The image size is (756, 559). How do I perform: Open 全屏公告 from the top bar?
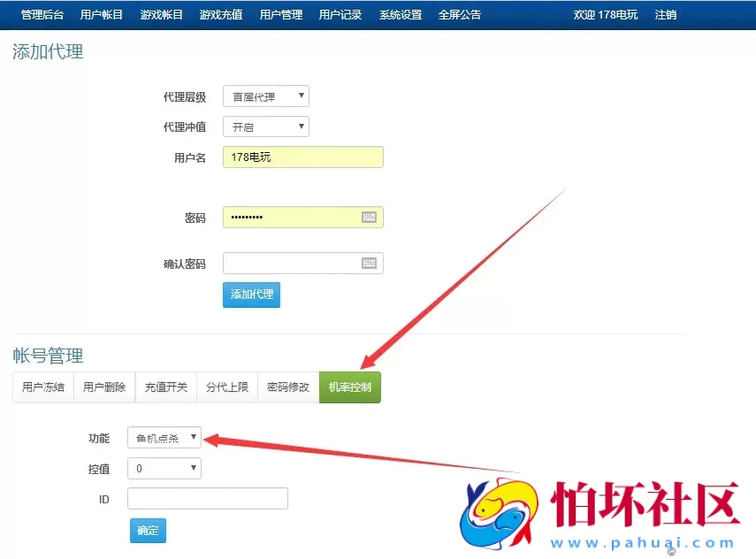click(460, 14)
